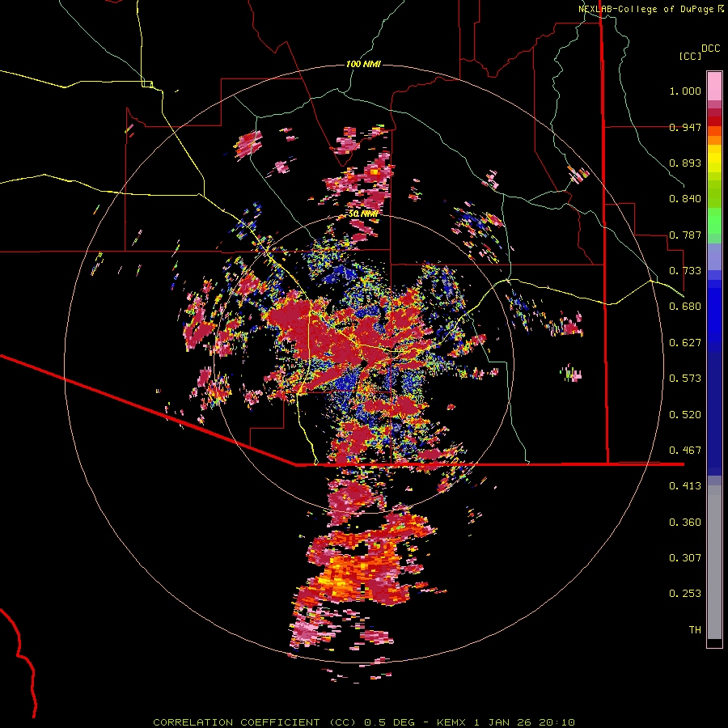Viewport: 728px width, 728px height.
Task: Click the 0.573 scale value
Action: pos(685,379)
